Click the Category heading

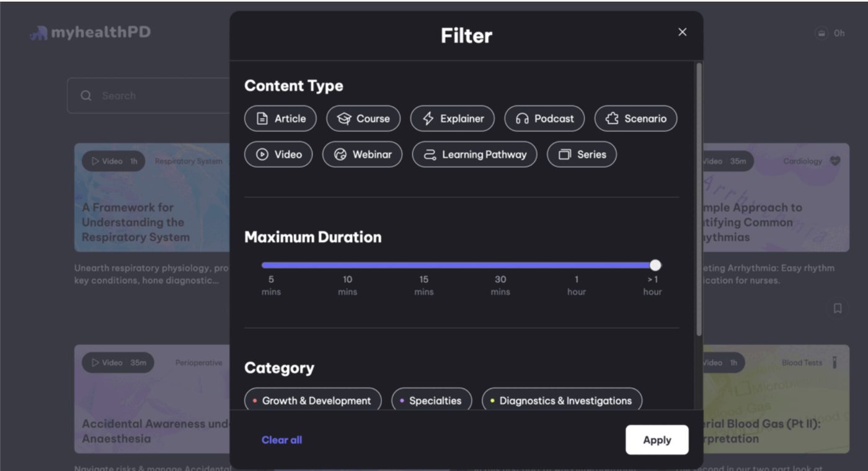point(279,368)
